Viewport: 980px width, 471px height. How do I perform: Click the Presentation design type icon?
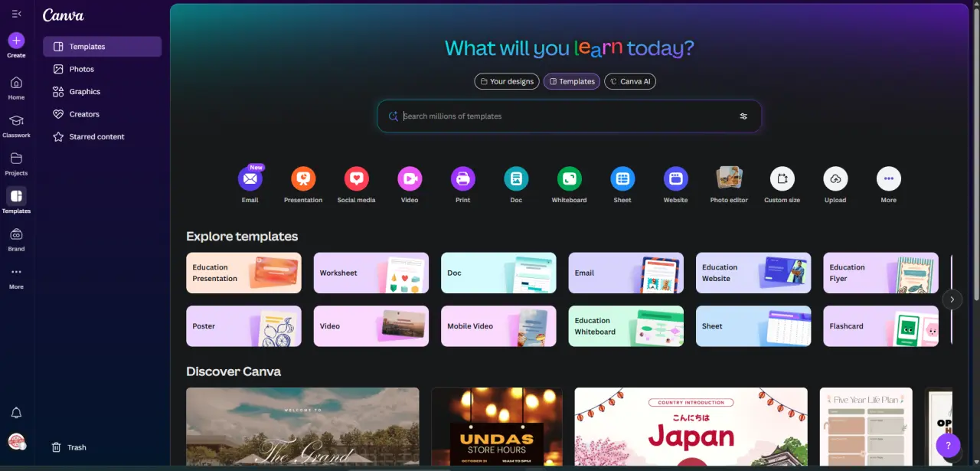tap(303, 179)
